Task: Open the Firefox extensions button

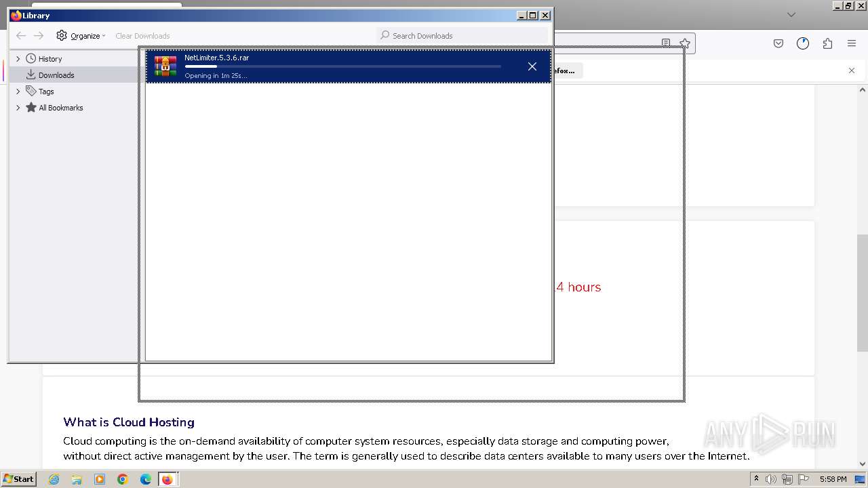Action: point(827,43)
